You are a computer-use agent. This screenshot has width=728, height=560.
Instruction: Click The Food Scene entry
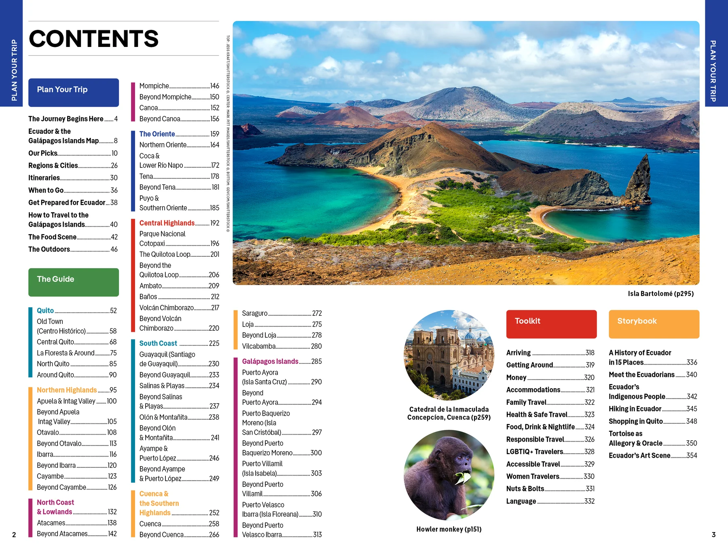coord(53,237)
